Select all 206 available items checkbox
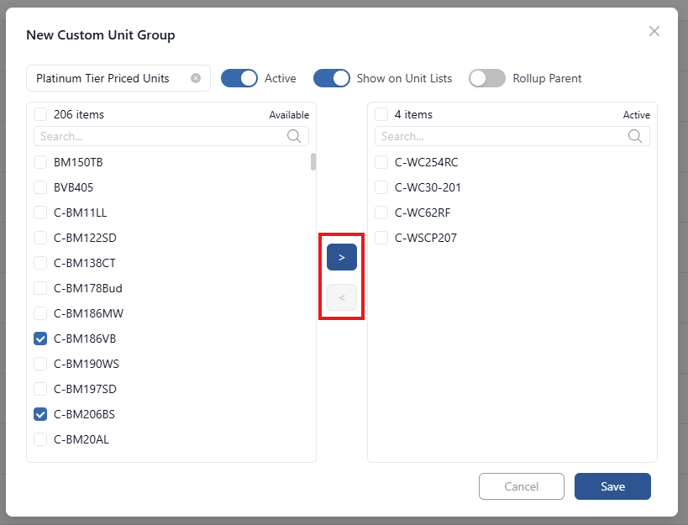The width and height of the screenshot is (688, 525). point(40,114)
